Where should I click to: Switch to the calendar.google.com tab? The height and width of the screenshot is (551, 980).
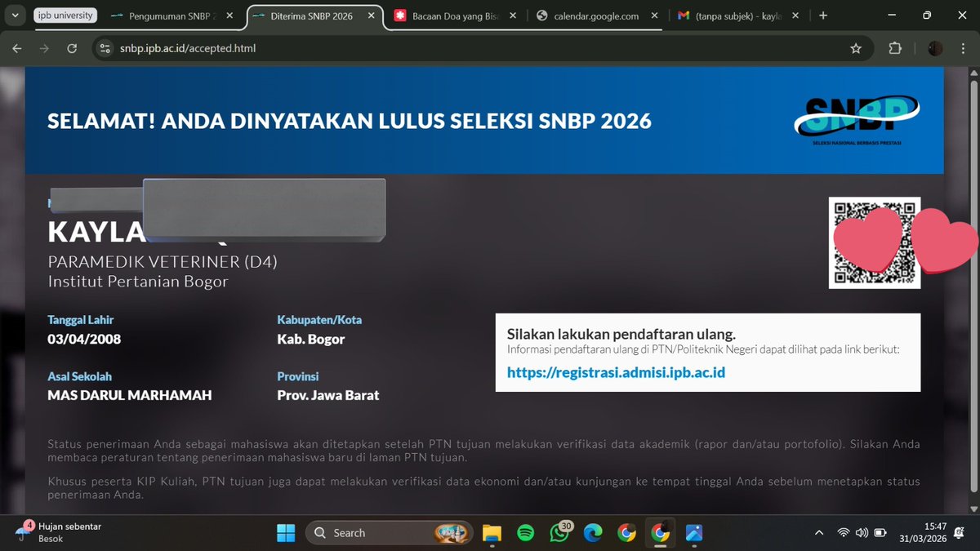tap(596, 16)
